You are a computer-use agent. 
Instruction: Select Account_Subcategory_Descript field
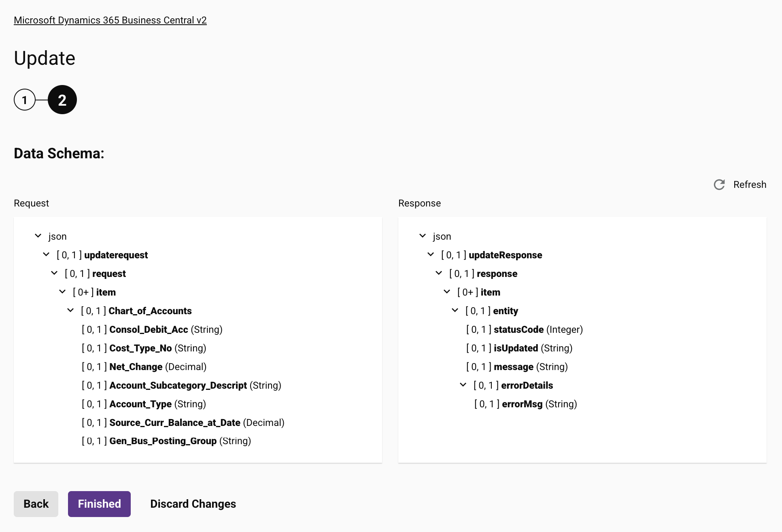[x=181, y=385]
